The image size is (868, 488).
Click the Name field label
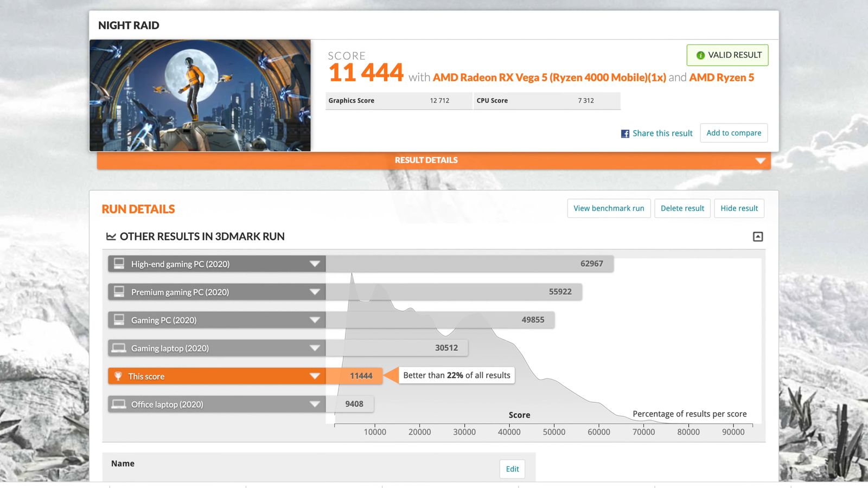[x=123, y=464]
